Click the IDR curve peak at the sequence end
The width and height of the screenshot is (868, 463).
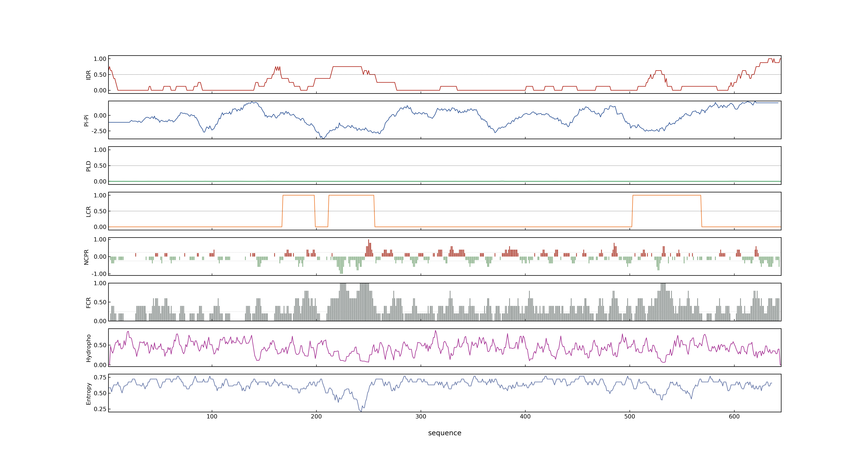tap(780, 59)
